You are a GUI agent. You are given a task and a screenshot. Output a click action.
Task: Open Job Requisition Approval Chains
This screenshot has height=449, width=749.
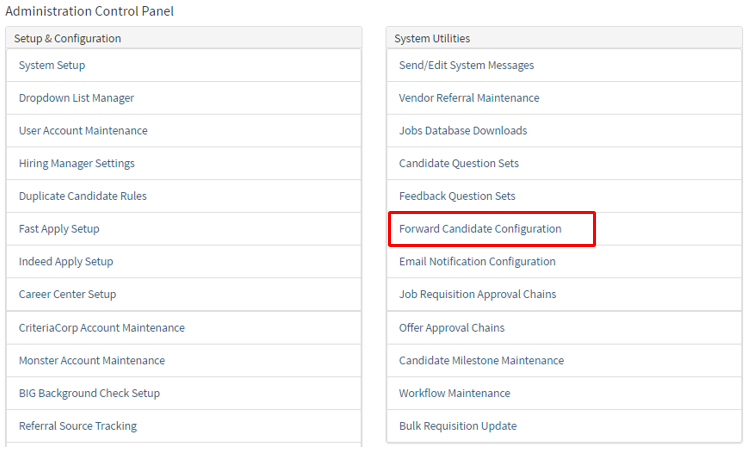point(477,294)
